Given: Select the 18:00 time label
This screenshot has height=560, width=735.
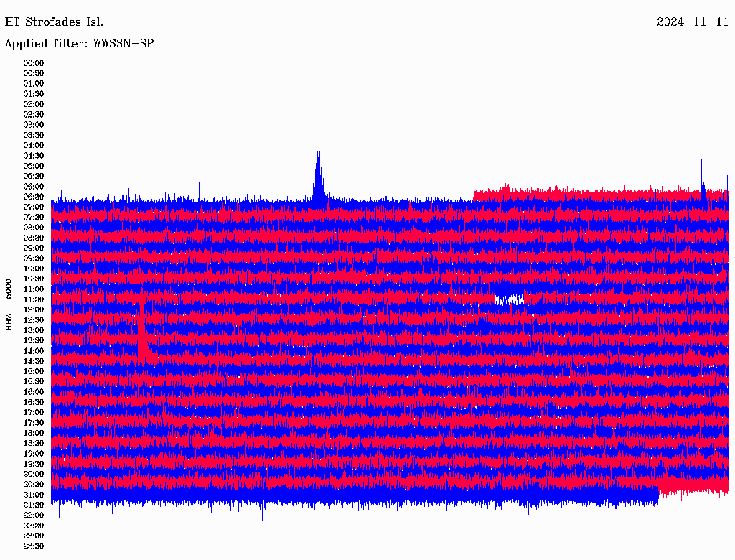Looking at the screenshot, I should coord(34,433).
